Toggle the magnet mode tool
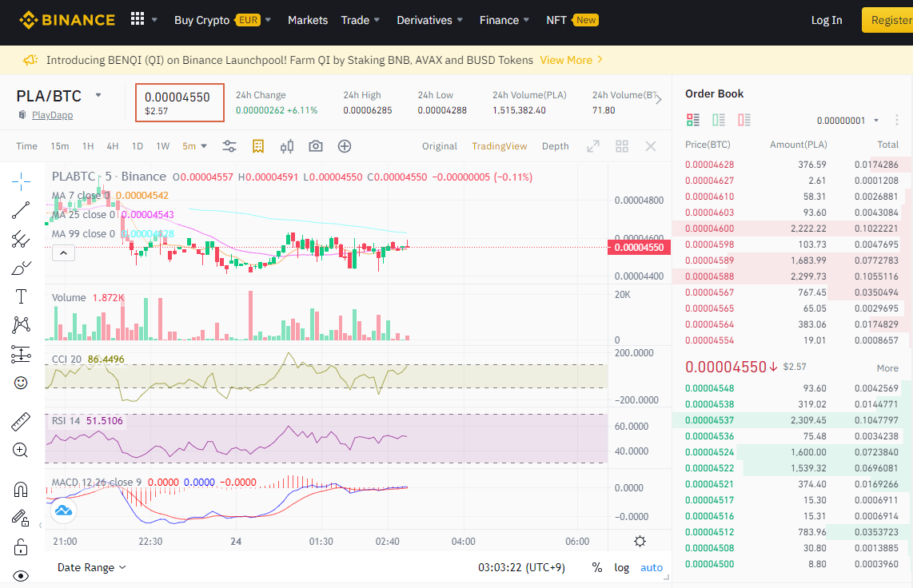 click(x=21, y=489)
